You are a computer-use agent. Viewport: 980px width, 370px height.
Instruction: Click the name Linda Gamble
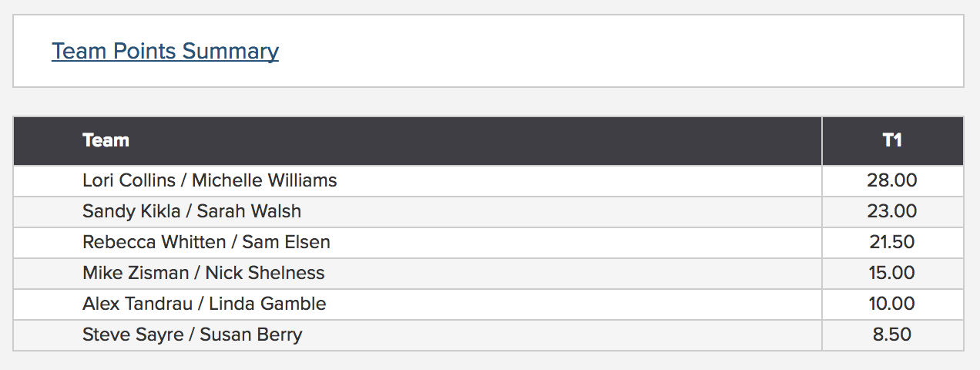(x=267, y=304)
